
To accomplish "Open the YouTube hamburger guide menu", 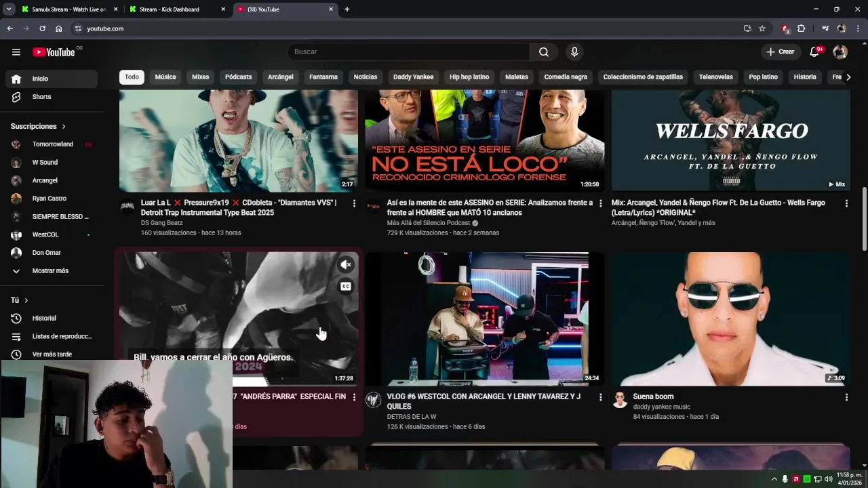I will [x=16, y=52].
